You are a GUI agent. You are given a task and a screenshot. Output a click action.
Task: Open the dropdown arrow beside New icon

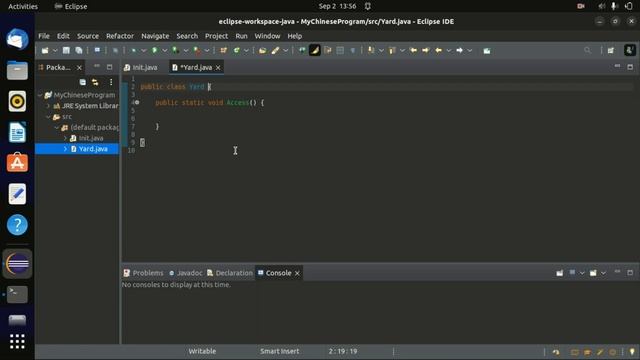[55, 51]
